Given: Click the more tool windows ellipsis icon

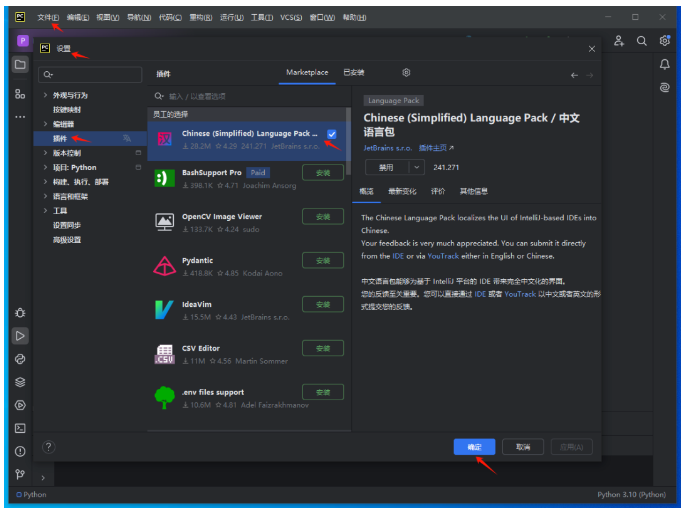Looking at the screenshot, I should [20, 117].
